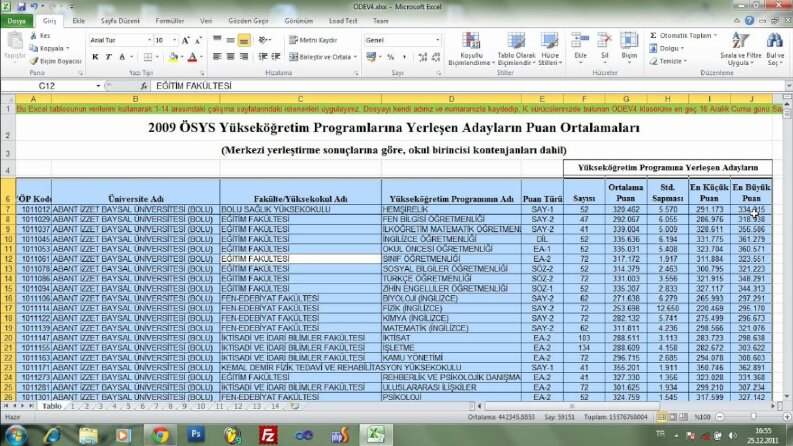Open the Dosya file tab

point(17,21)
